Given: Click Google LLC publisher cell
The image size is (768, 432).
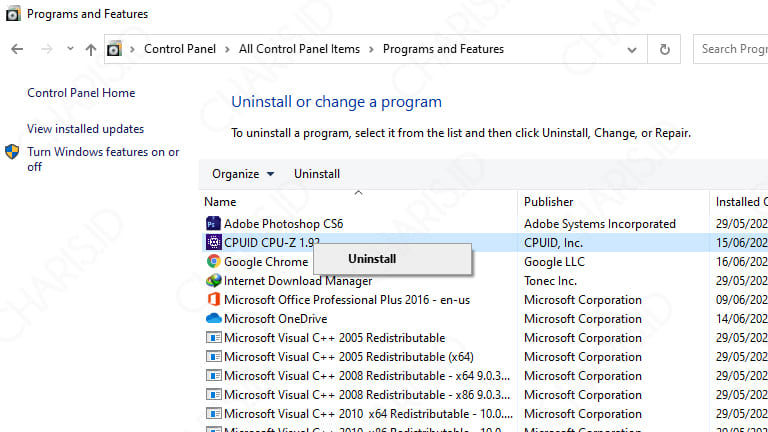Looking at the screenshot, I should click(554, 262).
